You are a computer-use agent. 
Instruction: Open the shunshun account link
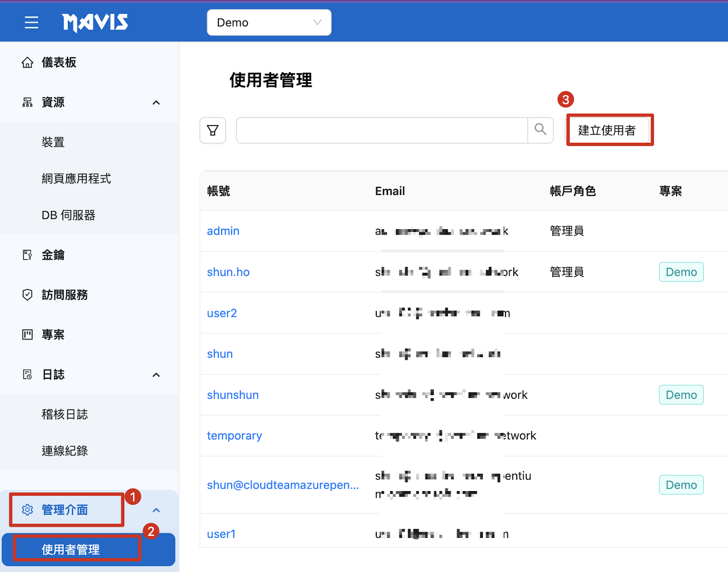233,395
